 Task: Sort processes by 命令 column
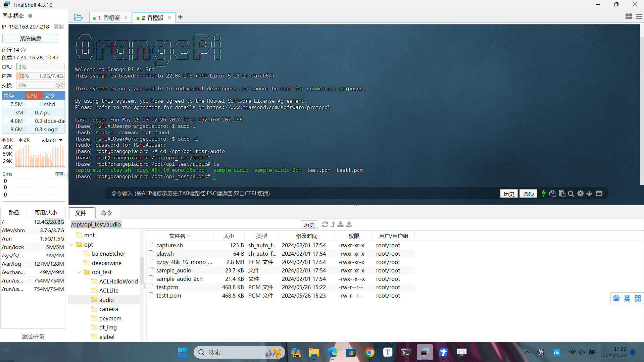coord(54,96)
